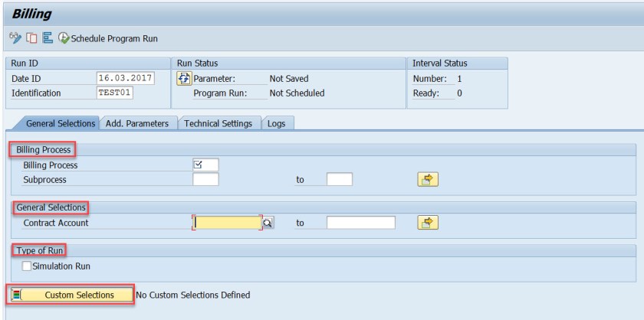
Task: Click the Ready value 0
Action: point(459,93)
